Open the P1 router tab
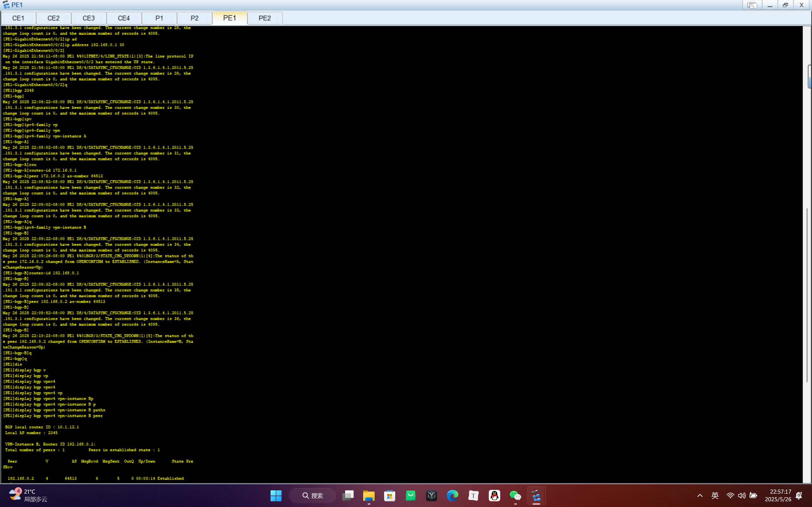 pos(159,18)
